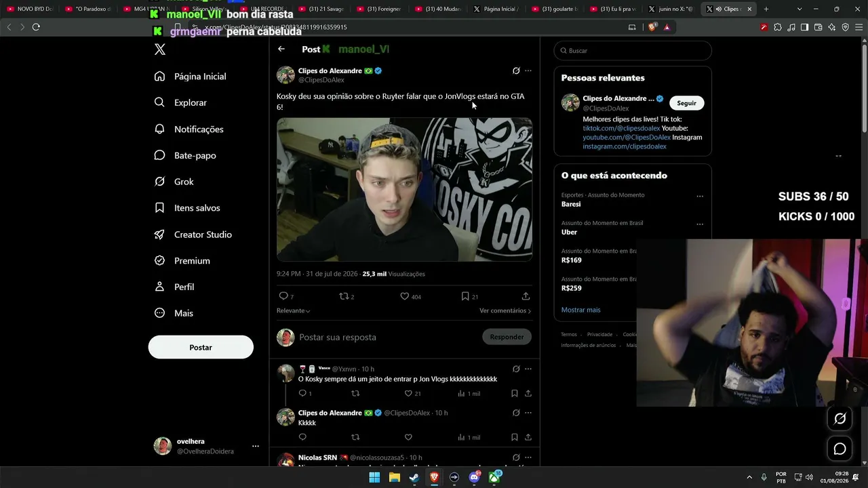Open more options for Baresi trend

coord(700,197)
